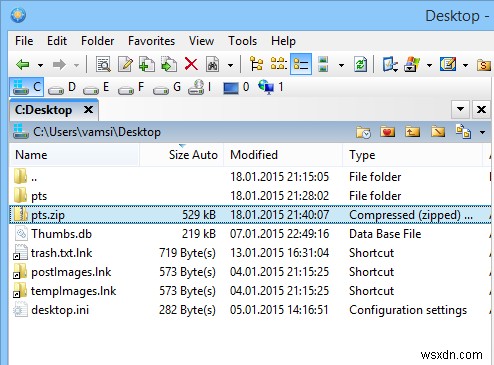Select drive E
This screenshot has height=365, width=494.
[96, 88]
